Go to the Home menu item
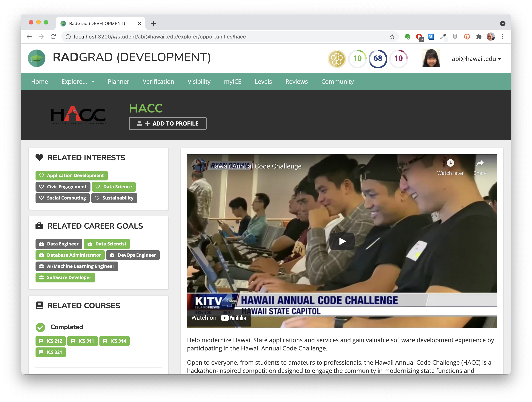This screenshot has height=402, width=532. click(x=39, y=81)
